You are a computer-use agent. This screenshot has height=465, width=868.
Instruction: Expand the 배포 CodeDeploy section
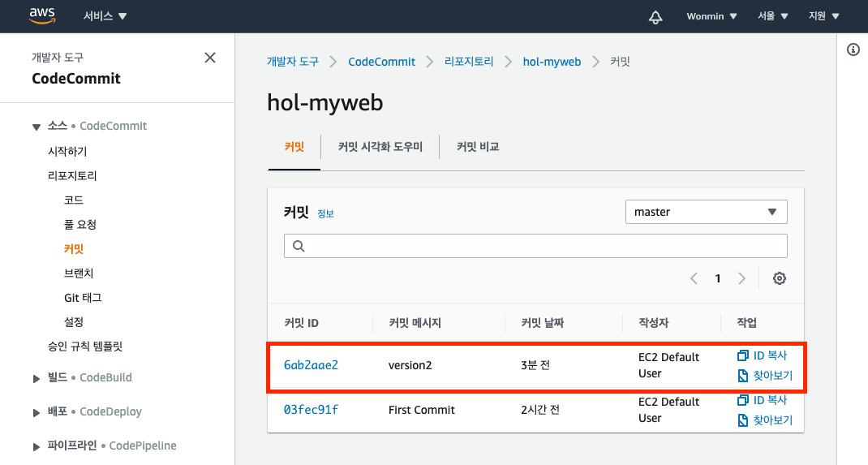coord(37,413)
